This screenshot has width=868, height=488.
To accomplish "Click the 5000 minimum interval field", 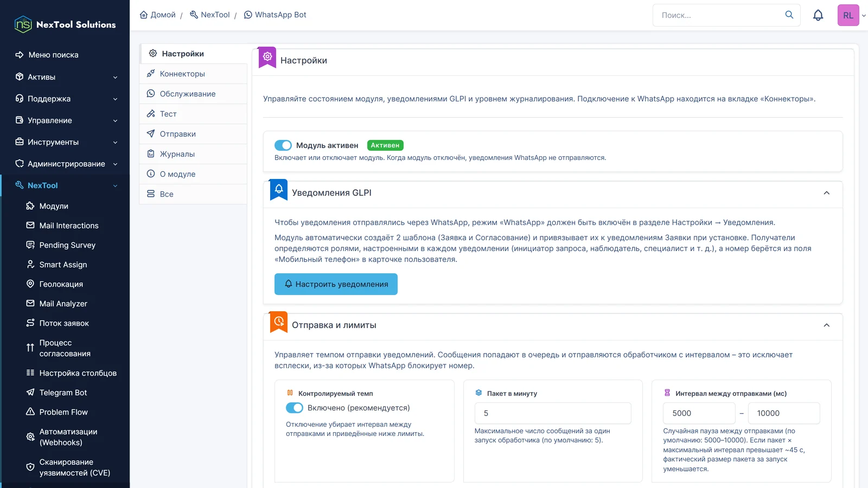I will pos(699,413).
